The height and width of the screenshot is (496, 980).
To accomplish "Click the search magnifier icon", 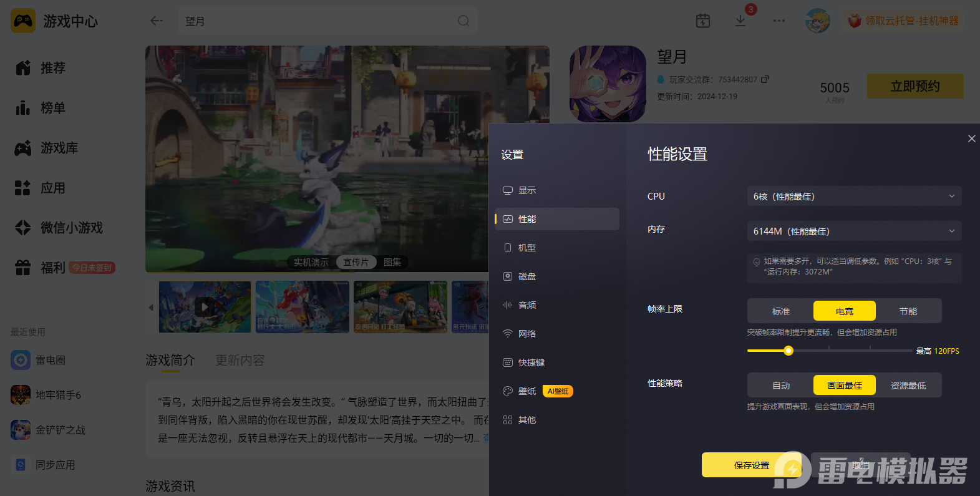I will pyautogui.click(x=463, y=21).
